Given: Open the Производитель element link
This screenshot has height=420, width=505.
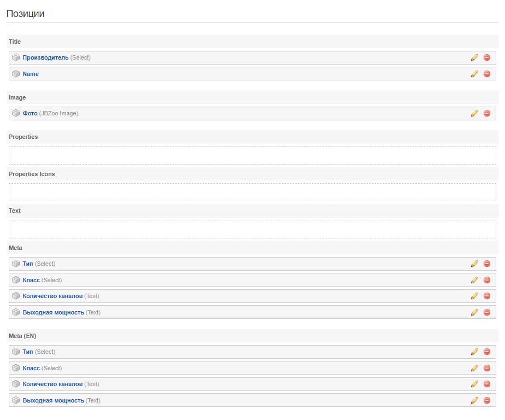Looking at the screenshot, I should click(45, 57).
